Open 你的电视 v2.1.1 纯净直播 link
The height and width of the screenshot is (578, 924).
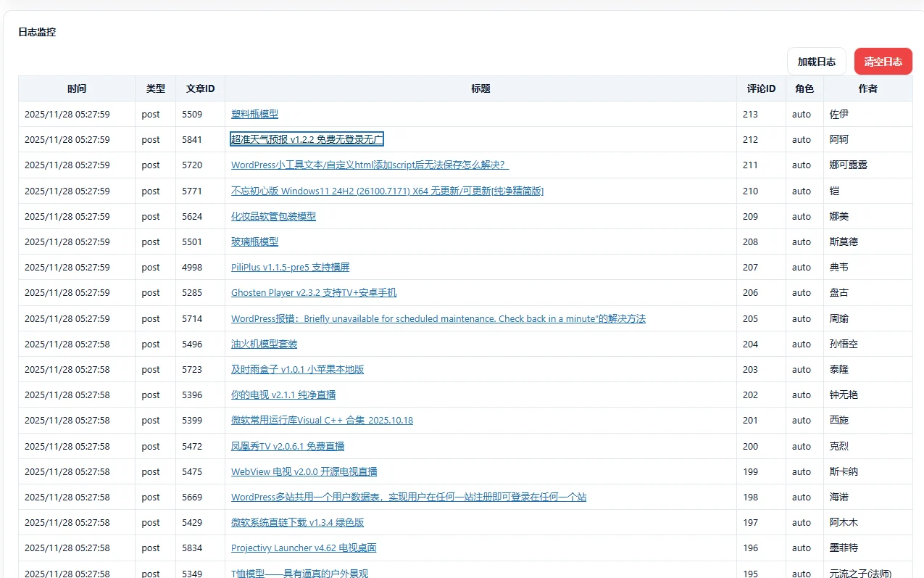point(283,395)
